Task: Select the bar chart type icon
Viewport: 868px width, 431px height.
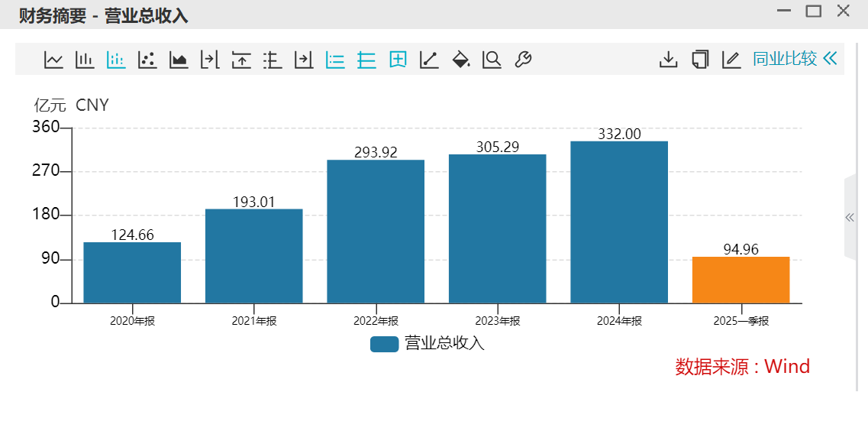Action: (x=84, y=60)
